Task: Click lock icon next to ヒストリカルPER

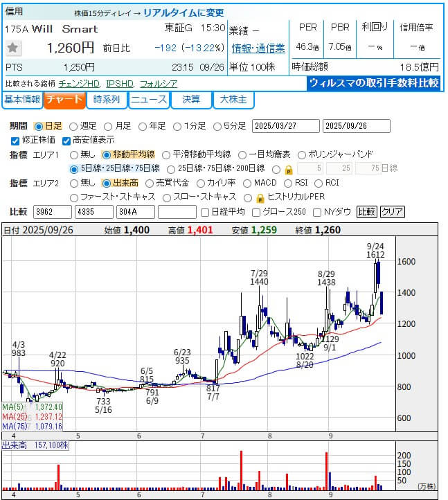Action: point(260,197)
